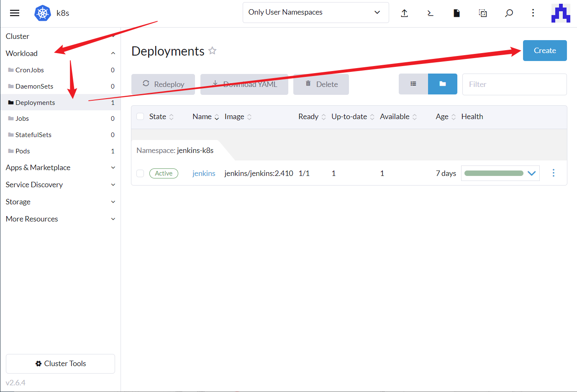Open Pods in the Workload menu
Image resolution: width=577 pixels, height=392 pixels.
pyautogui.click(x=23, y=151)
